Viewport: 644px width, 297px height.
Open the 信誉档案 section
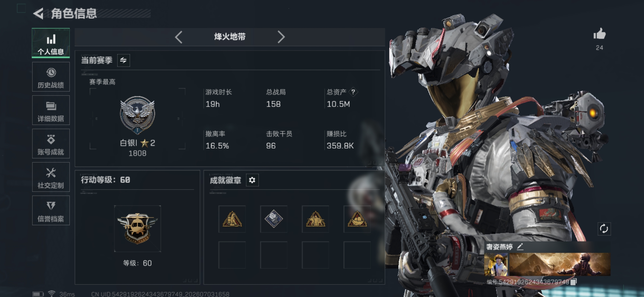pos(51,210)
